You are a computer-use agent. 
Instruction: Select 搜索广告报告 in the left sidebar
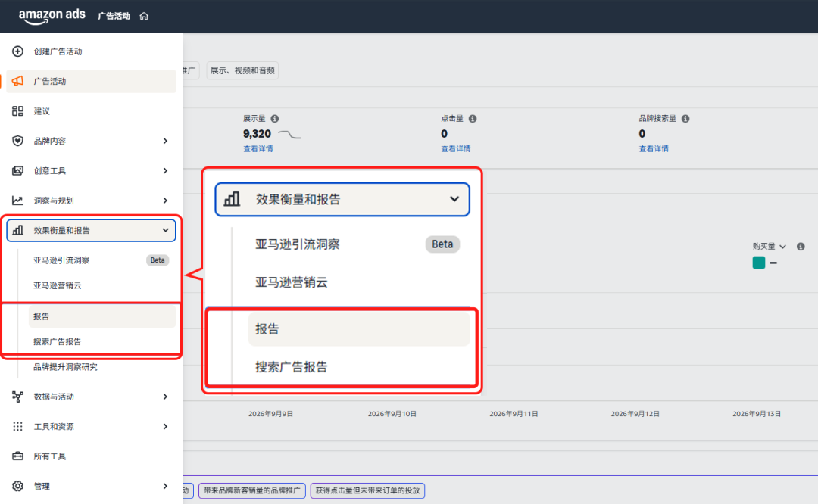[x=58, y=341]
